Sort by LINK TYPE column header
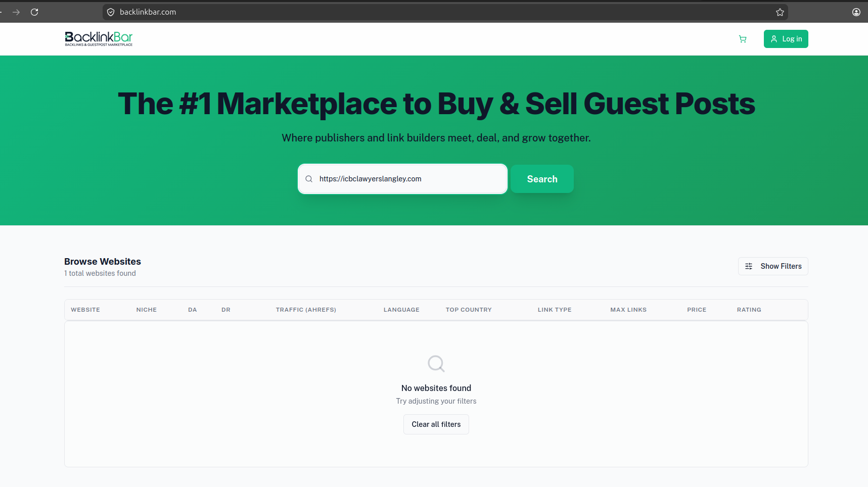Viewport: 868px width, 487px height. click(555, 310)
